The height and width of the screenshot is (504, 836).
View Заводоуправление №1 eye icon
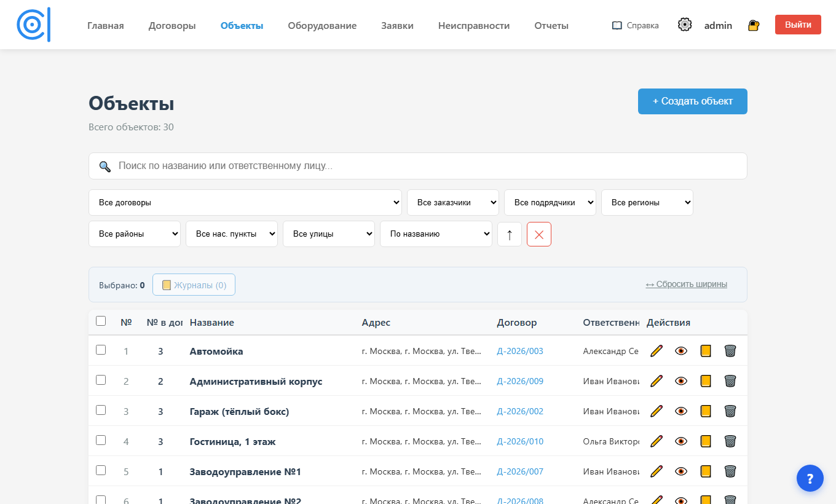681,471
